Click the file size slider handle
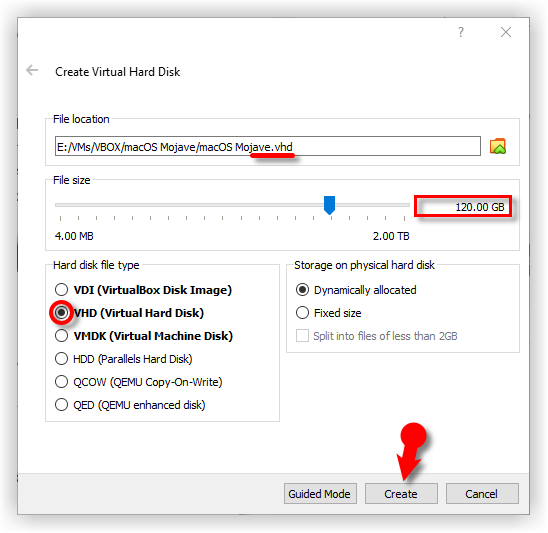 click(x=329, y=205)
